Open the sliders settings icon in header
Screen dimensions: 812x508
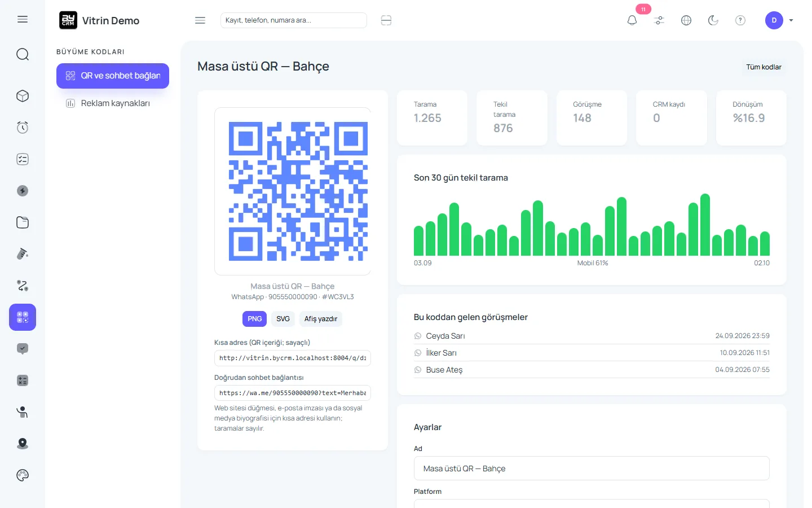point(659,20)
